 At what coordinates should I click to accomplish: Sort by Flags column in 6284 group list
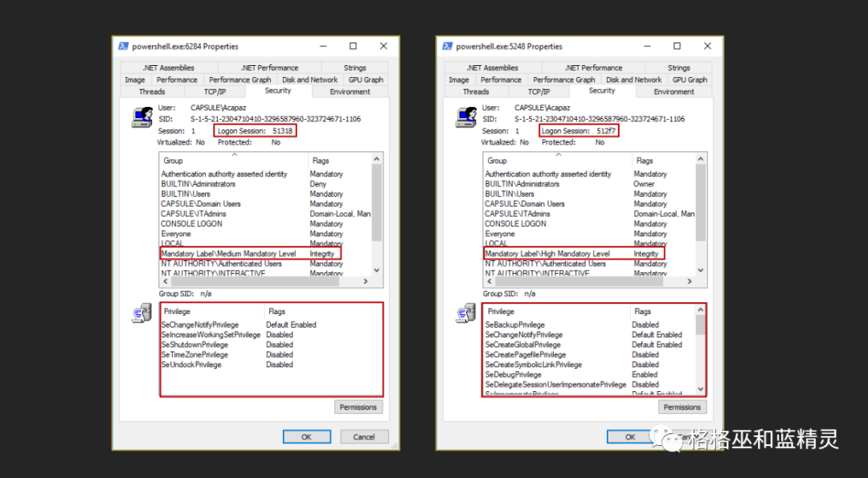(x=340, y=161)
